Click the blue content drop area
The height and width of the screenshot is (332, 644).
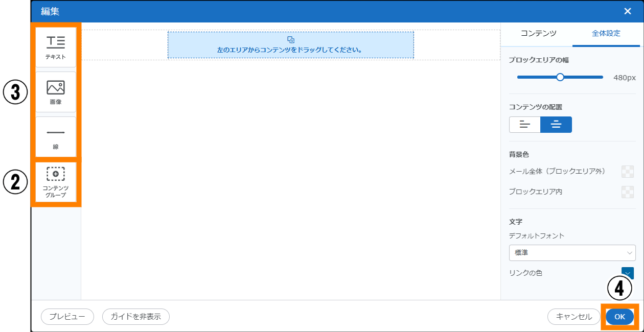290,45
